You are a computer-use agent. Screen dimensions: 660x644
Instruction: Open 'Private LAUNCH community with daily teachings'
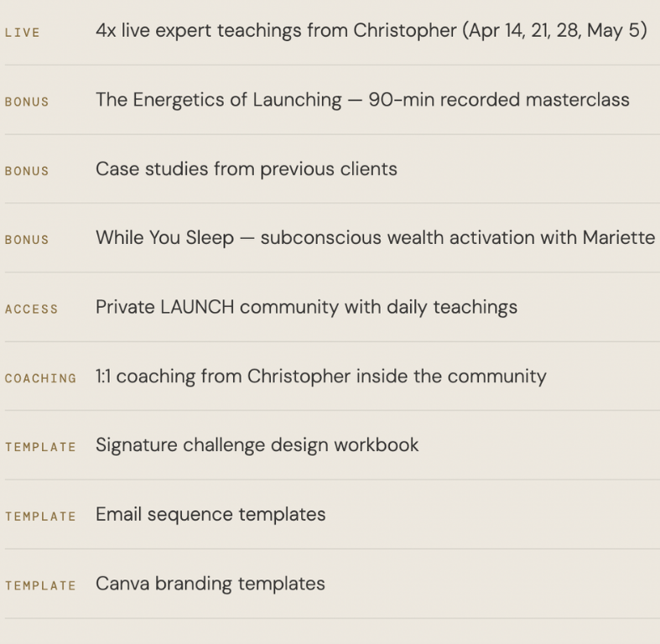click(x=306, y=307)
